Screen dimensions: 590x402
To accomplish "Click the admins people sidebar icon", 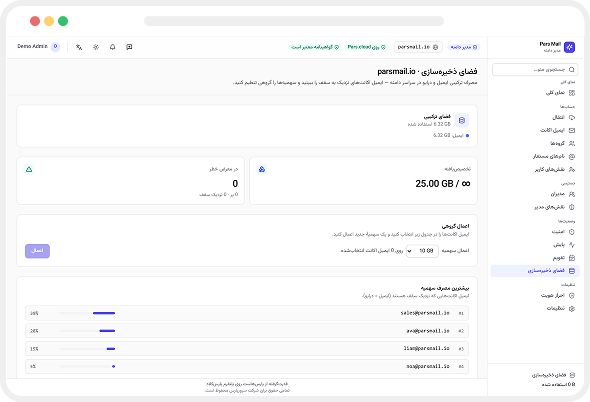I will click(x=572, y=194).
